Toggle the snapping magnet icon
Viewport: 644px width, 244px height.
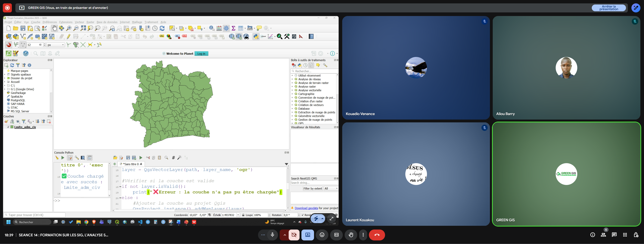(x=9, y=45)
